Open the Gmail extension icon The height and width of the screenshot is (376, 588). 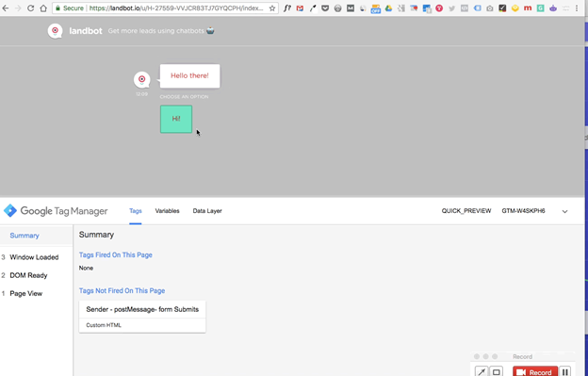click(x=300, y=8)
